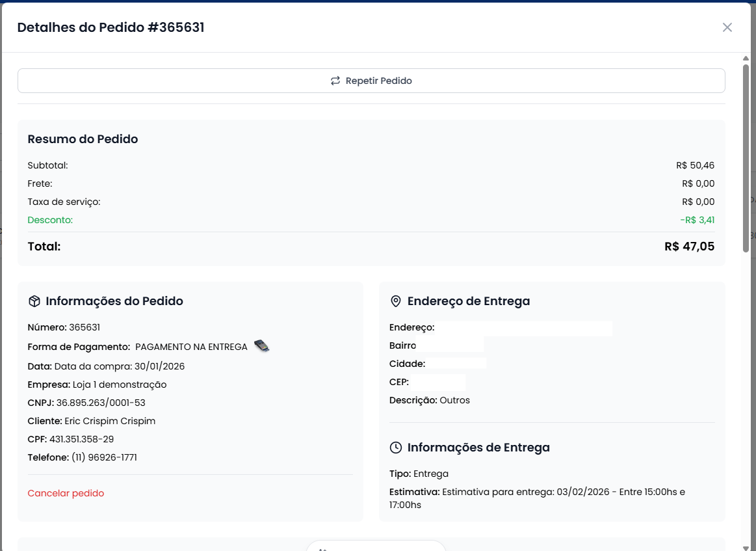
Task: Click the Cancelar pedido link
Action: coord(66,493)
